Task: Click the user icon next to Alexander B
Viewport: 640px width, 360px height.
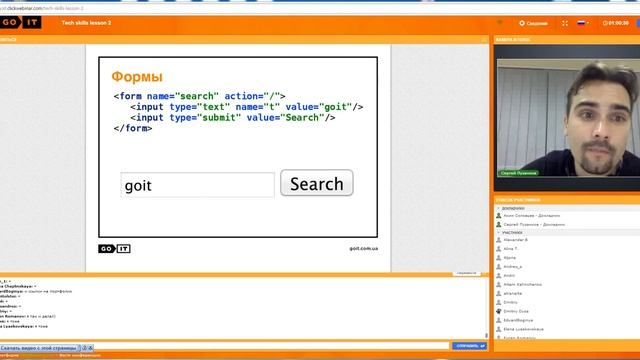Action: (x=498, y=240)
